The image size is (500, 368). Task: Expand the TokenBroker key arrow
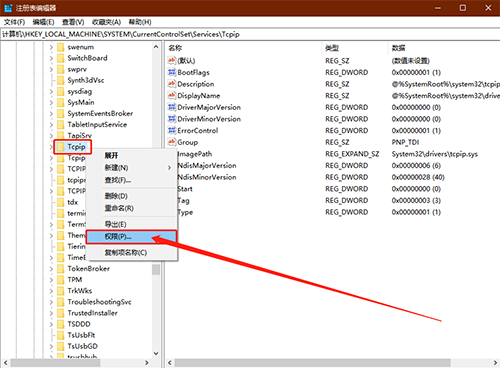click(51, 269)
